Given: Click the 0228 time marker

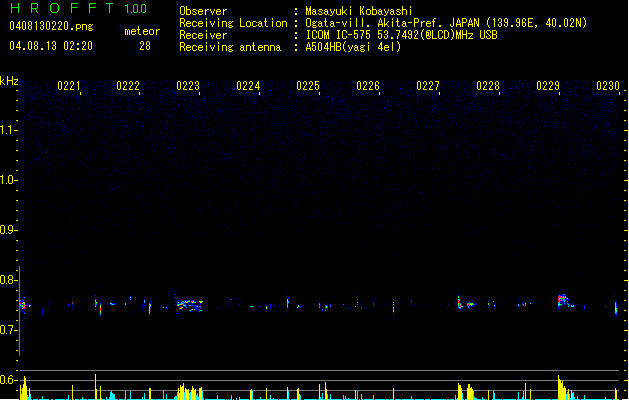Looking at the screenshot, I should (488, 86).
